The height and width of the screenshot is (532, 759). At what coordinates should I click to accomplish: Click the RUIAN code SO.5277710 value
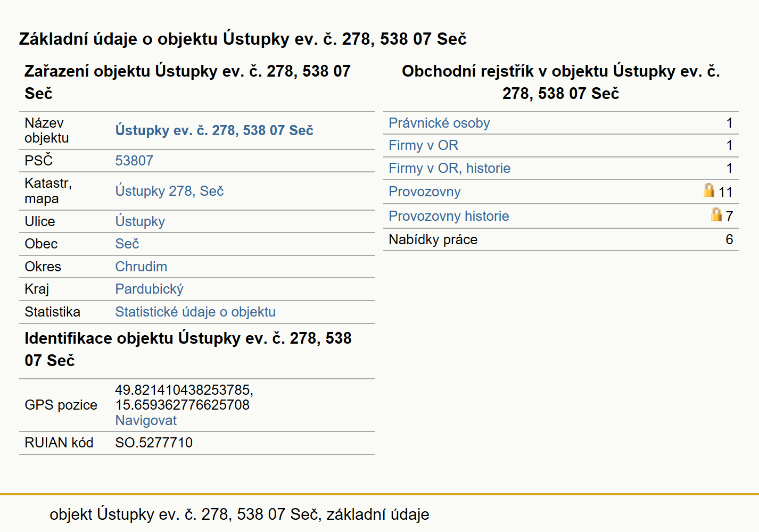click(x=154, y=443)
